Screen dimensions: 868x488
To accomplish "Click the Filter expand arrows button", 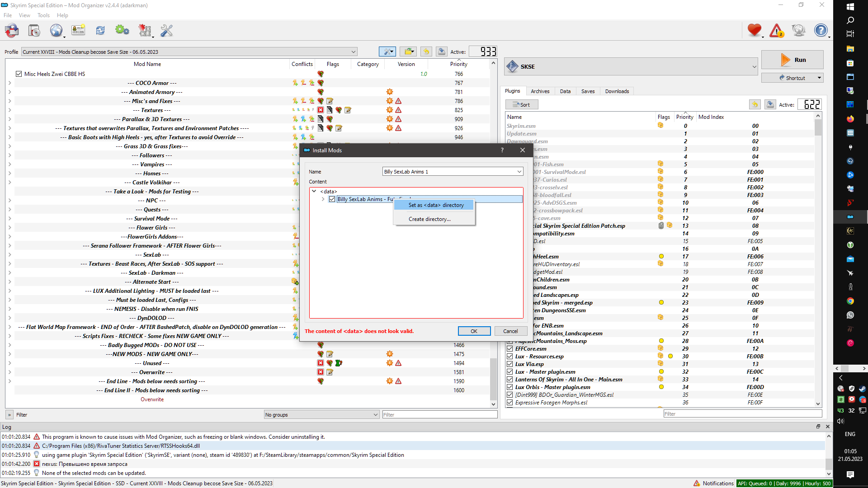I will pos(9,414).
